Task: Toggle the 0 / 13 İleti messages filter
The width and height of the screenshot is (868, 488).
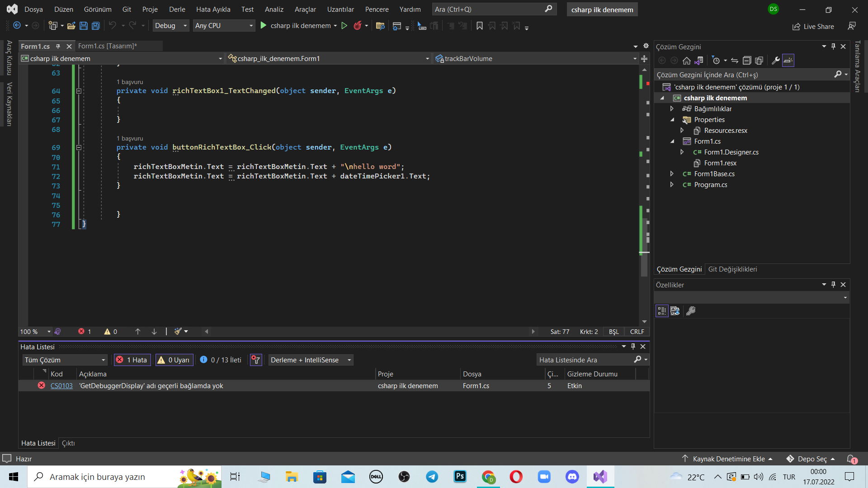Action: pos(221,360)
